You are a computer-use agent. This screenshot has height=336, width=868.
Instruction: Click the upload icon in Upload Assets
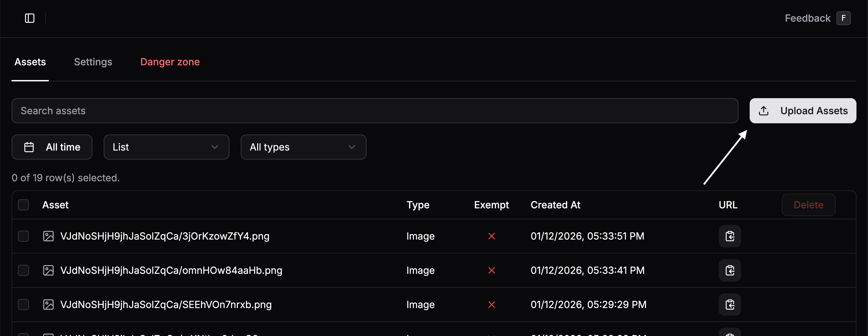(763, 110)
